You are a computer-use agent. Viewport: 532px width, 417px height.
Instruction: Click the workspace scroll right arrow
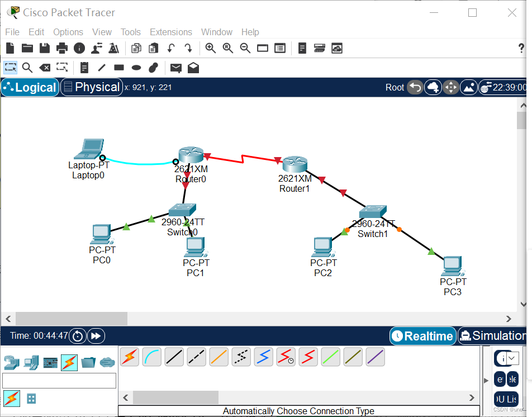509,319
